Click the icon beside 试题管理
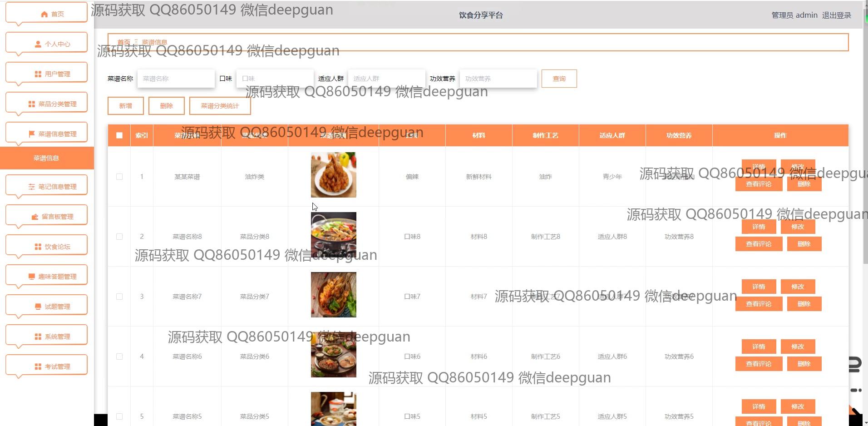 click(38, 307)
